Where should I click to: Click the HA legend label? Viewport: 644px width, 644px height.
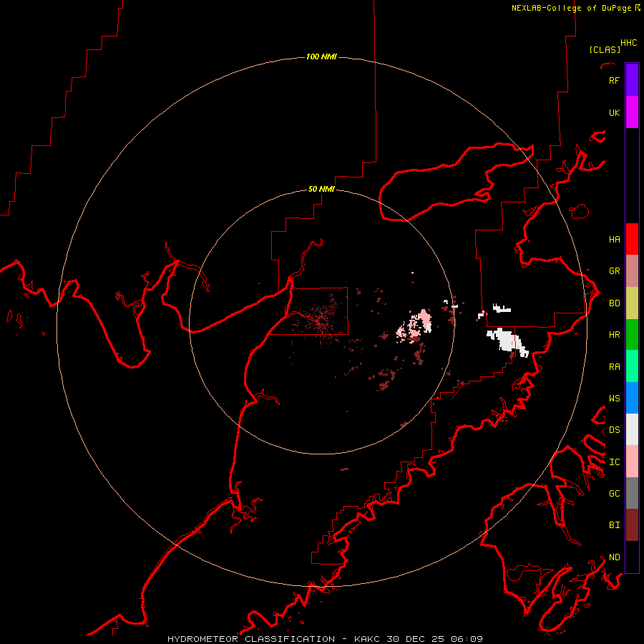[615, 240]
